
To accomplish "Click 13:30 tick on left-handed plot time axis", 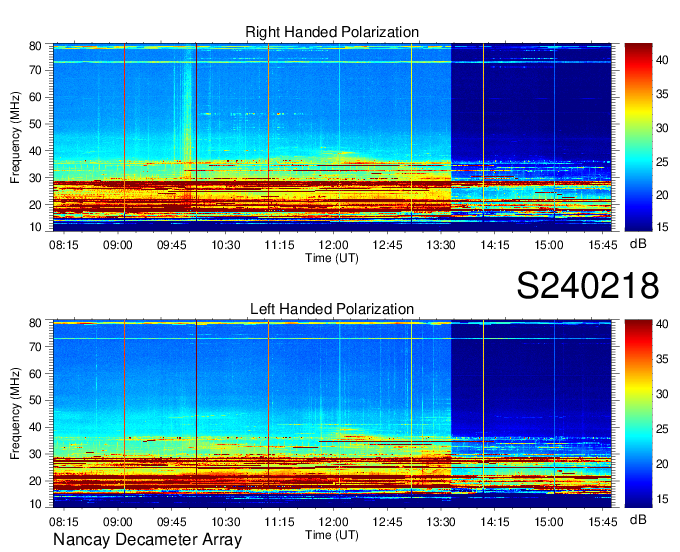I will pyautogui.click(x=441, y=521).
